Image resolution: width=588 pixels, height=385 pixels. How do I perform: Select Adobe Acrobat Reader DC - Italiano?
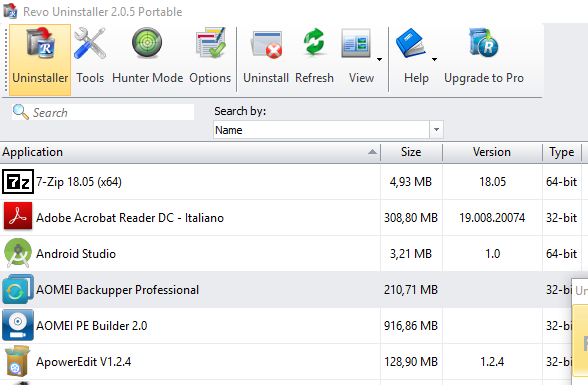[x=294, y=218]
